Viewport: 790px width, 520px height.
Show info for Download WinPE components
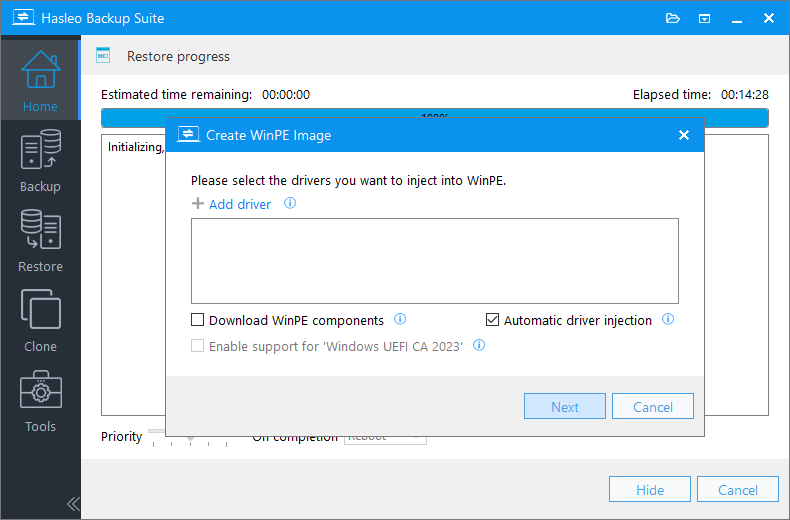click(400, 319)
